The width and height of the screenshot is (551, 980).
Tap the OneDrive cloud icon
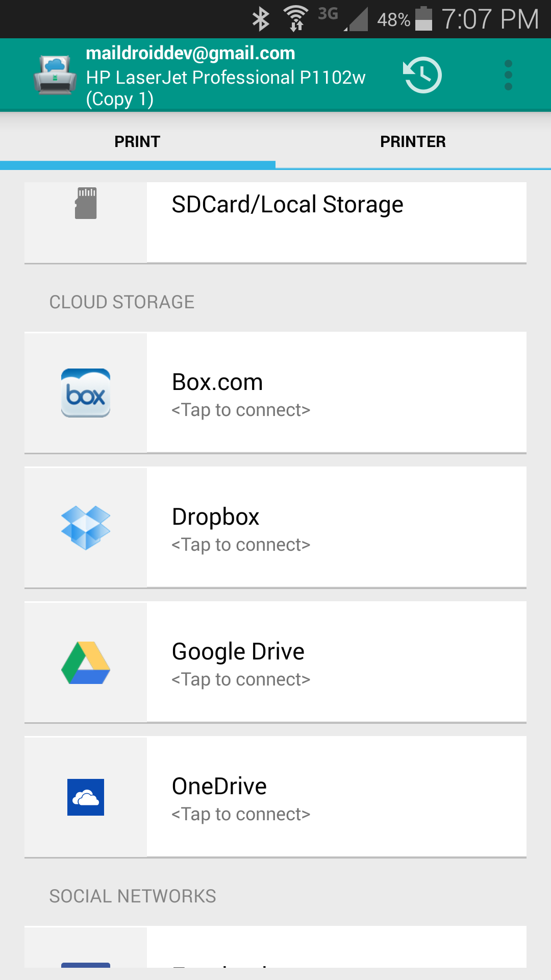[x=86, y=797]
